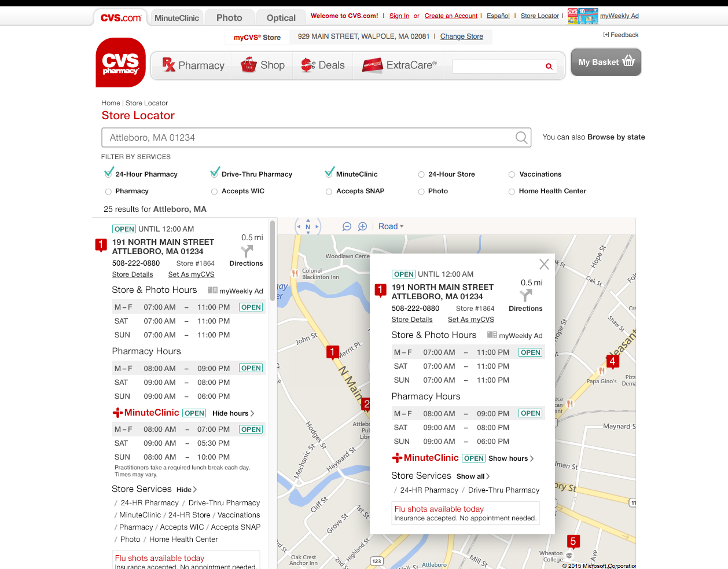Select the Accepts SNAP filter
728x569 pixels.
[x=329, y=192]
